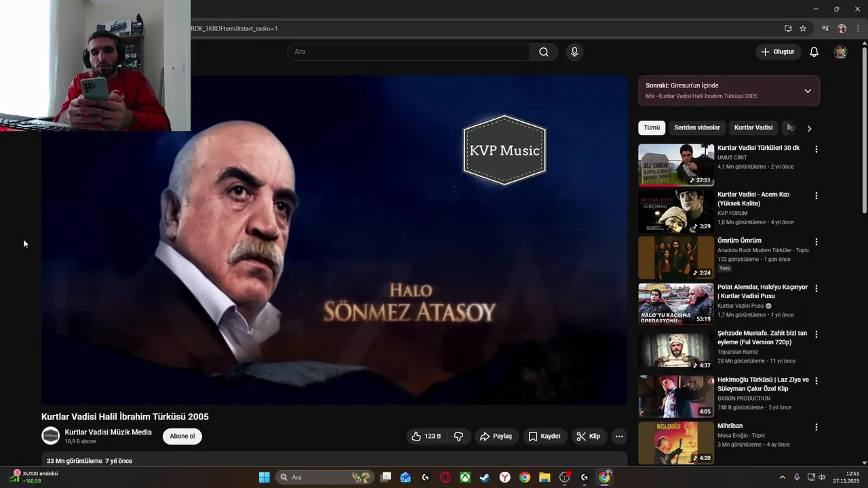
Task: Open Chrome media controls icon
Action: [x=825, y=28]
